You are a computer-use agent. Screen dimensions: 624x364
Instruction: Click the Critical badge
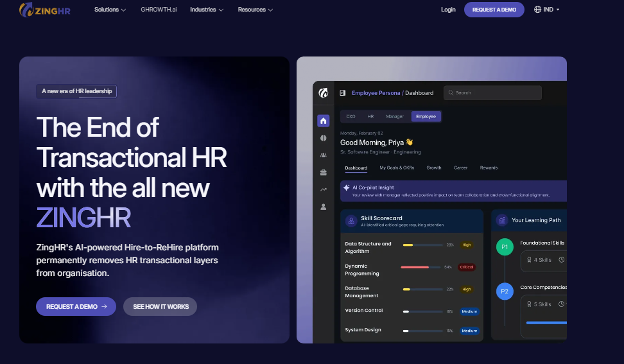(x=467, y=267)
